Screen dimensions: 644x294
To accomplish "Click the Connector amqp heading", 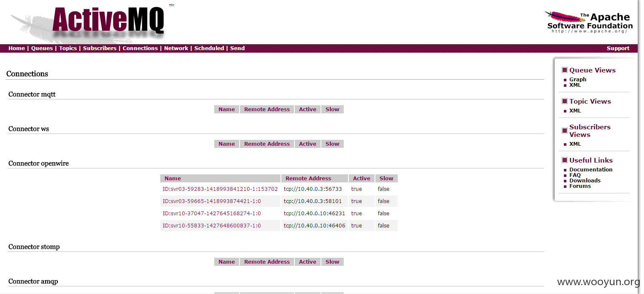I will pyautogui.click(x=33, y=281).
